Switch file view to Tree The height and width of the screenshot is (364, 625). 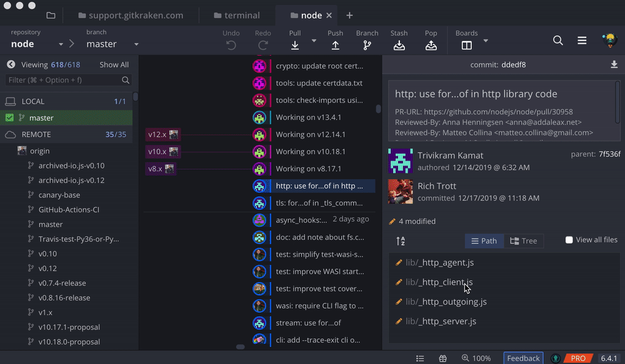pyautogui.click(x=524, y=241)
